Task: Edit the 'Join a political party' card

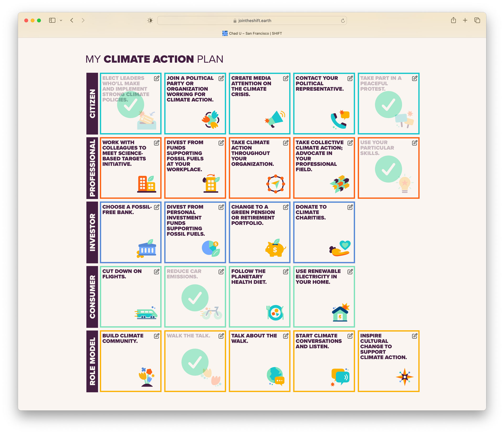Action: 221,78
